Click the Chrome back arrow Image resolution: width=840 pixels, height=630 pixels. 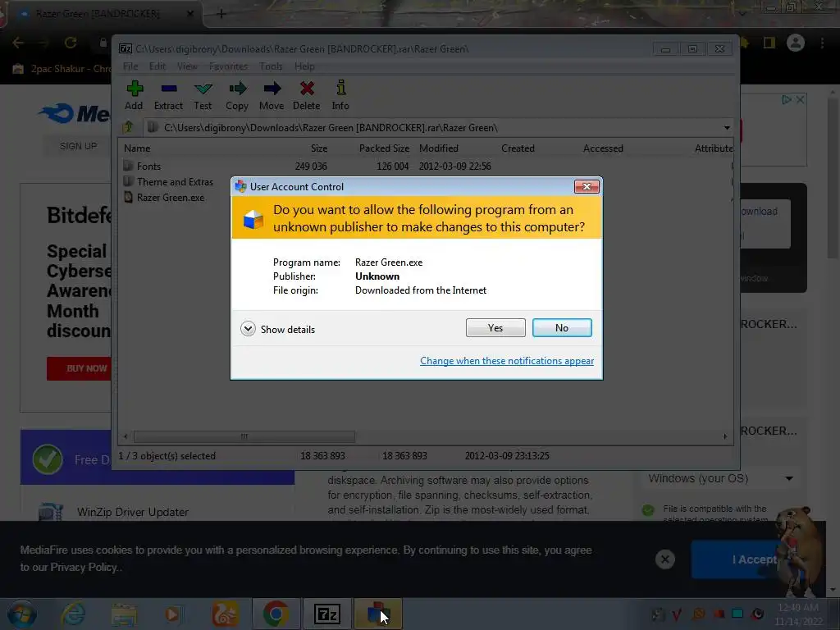18,43
